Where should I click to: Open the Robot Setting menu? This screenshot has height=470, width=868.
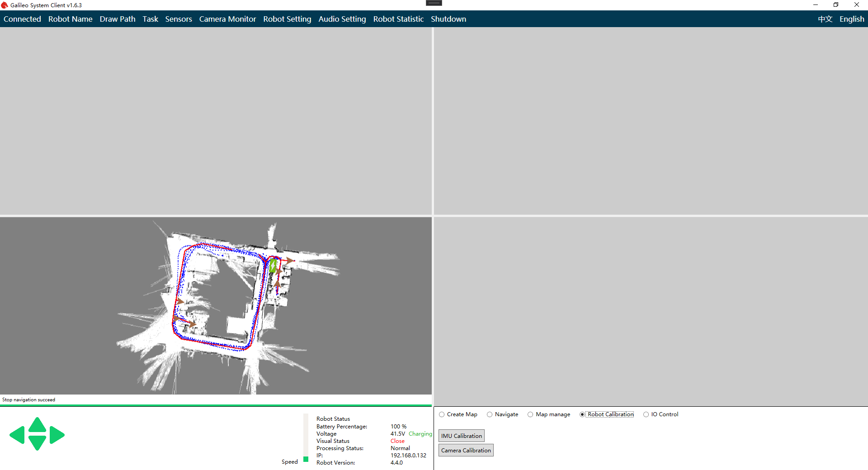click(287, 19)
